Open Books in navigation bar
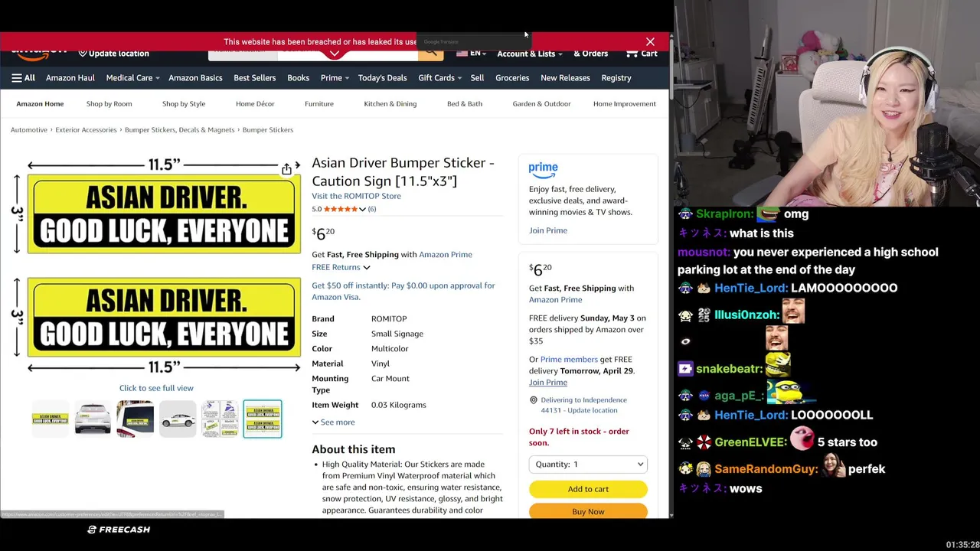980x551 pixels. coord(298,78)
